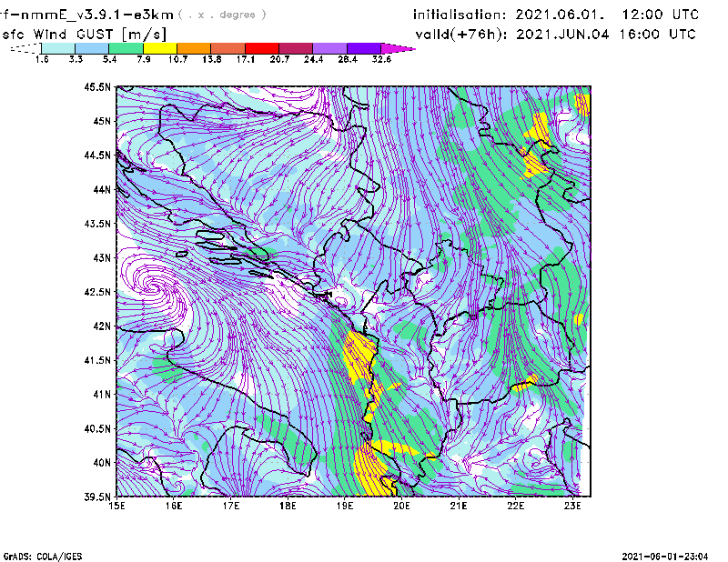Click the '12:00 UTC' initialisation time
Screen dimensions: 728x562
coord(661,15)
